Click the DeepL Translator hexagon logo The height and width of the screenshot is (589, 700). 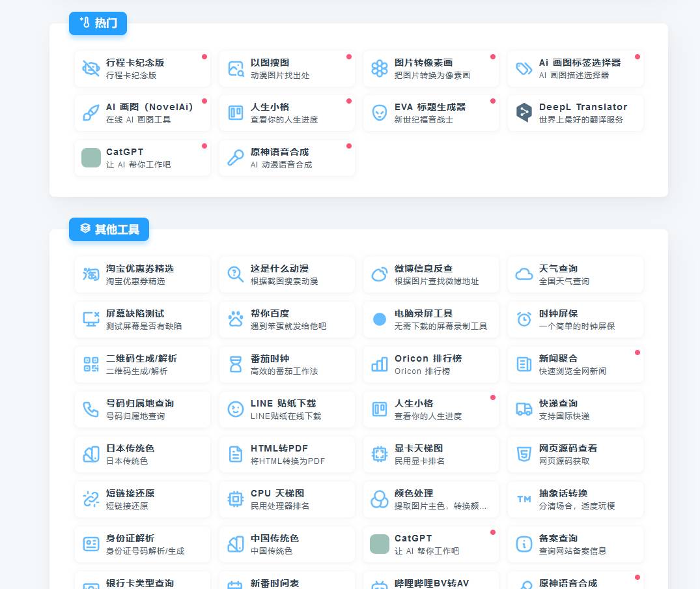click(x=524, y=113)
